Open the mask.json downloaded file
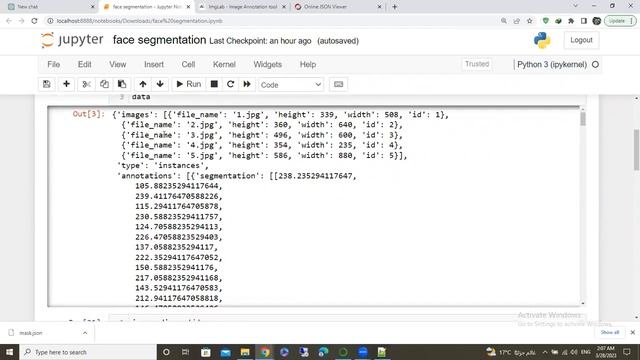Screen dimensions: 640x360 [31, 333]
